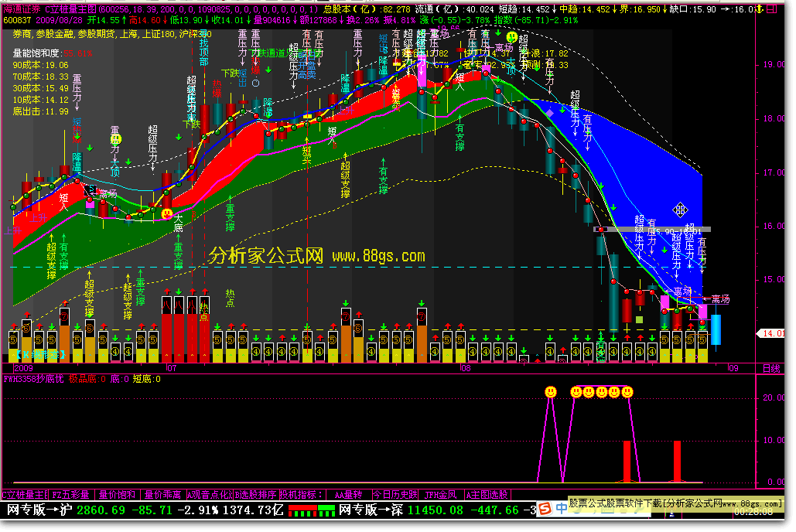Click the 换2.26% turnover rate in header

click(x=363, y=20)
